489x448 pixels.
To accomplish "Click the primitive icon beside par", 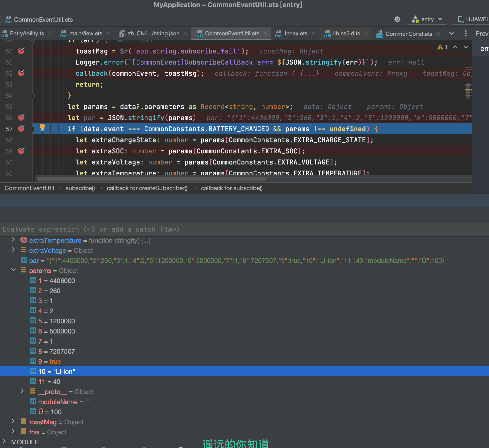I will point(24,260).
